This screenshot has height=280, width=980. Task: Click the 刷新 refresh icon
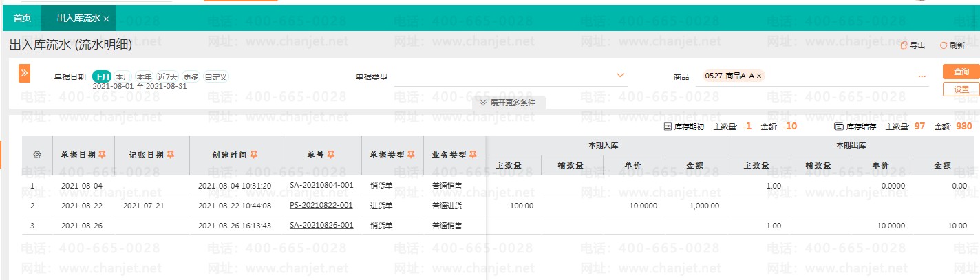pyautogui.click(x=944, y=45)
